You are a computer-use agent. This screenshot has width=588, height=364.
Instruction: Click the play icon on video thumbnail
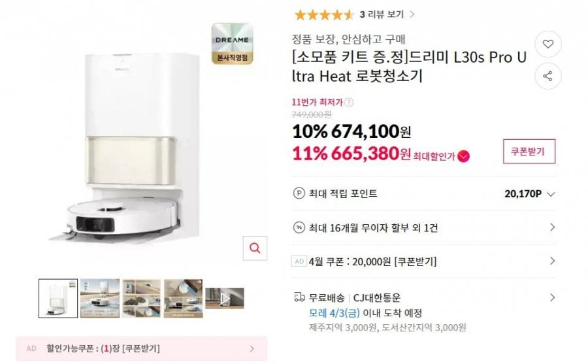click(225, 298)
